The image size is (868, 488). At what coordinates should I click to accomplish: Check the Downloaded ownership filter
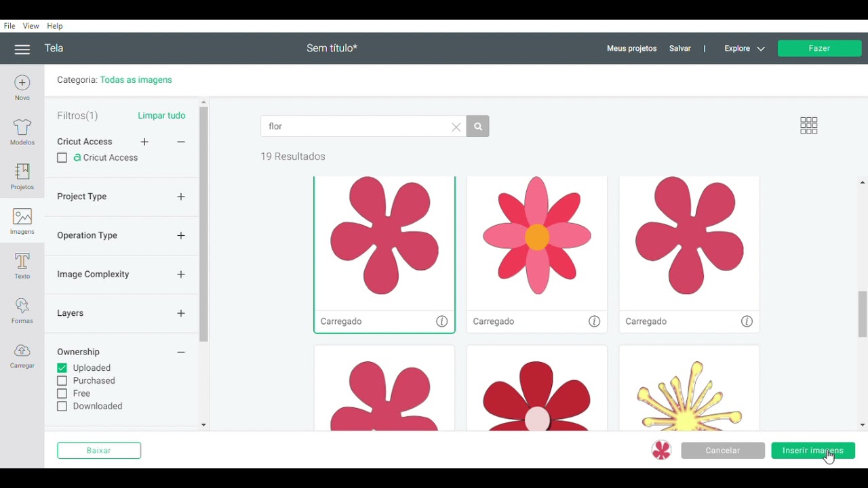click(x=62, y=407)
